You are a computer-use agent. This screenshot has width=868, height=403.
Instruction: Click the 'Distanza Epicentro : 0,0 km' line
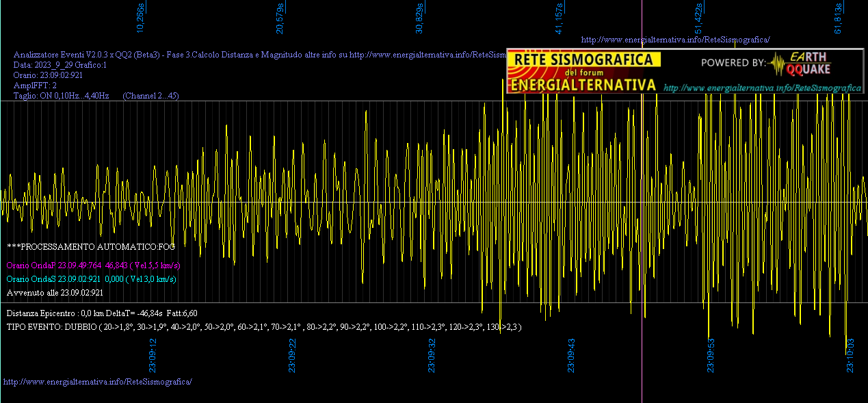point(102,313)
